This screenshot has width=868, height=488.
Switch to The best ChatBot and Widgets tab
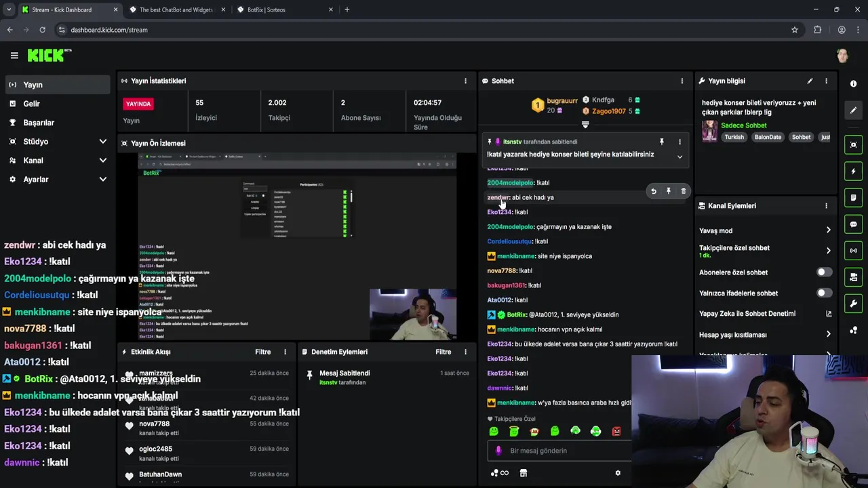tap(176, 9)
